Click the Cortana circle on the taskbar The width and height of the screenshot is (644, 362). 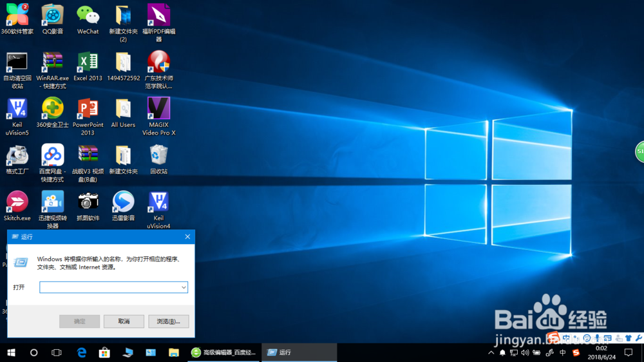coord(33,352)
